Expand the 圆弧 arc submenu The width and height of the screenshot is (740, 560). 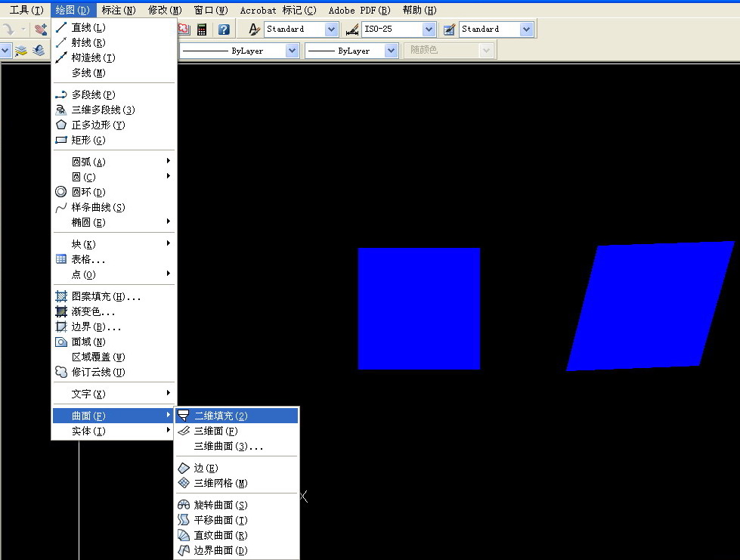click(113, 162)
